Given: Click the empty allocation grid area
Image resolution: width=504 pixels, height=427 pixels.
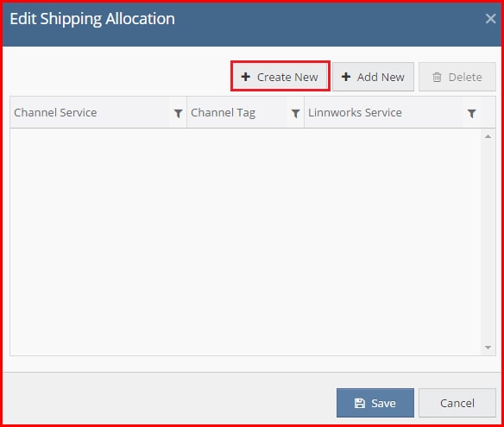Looking at the screenshot, I should (246, 242).
